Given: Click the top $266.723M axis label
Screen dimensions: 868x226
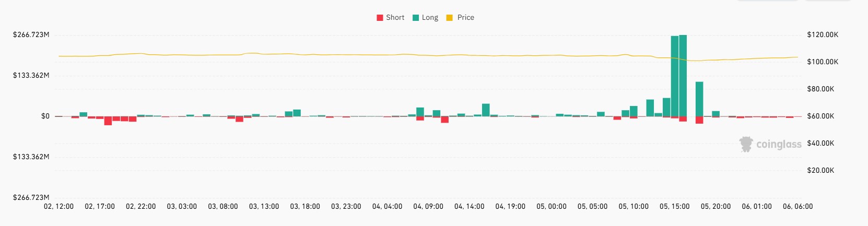Looking at the screenshot, I should point(31,34).
